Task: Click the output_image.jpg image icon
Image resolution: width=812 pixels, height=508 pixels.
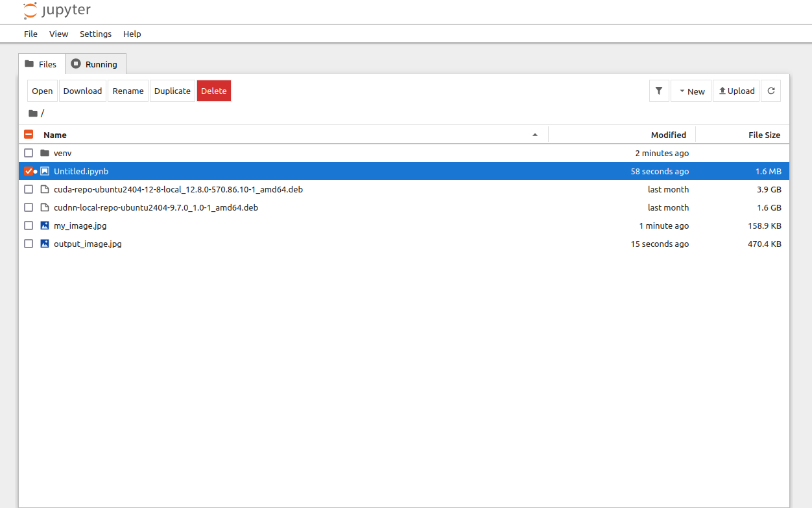Action: (x=45, y=244)
